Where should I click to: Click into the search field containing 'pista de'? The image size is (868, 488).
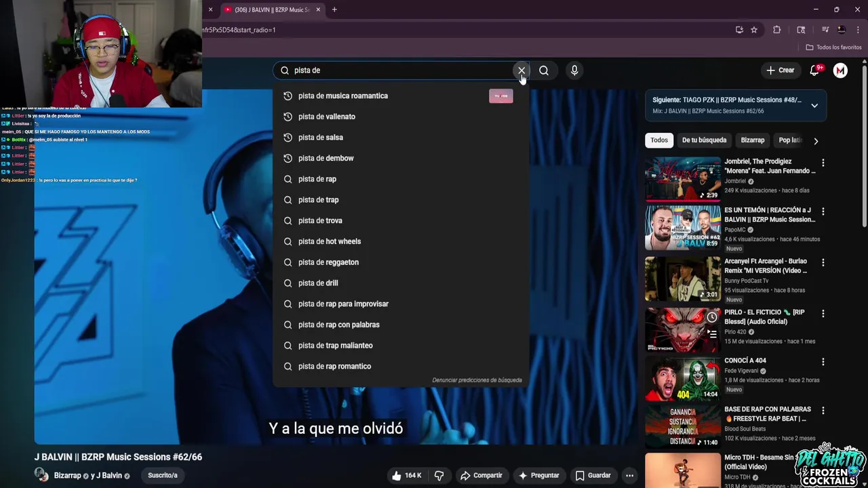tap(400, 70)
